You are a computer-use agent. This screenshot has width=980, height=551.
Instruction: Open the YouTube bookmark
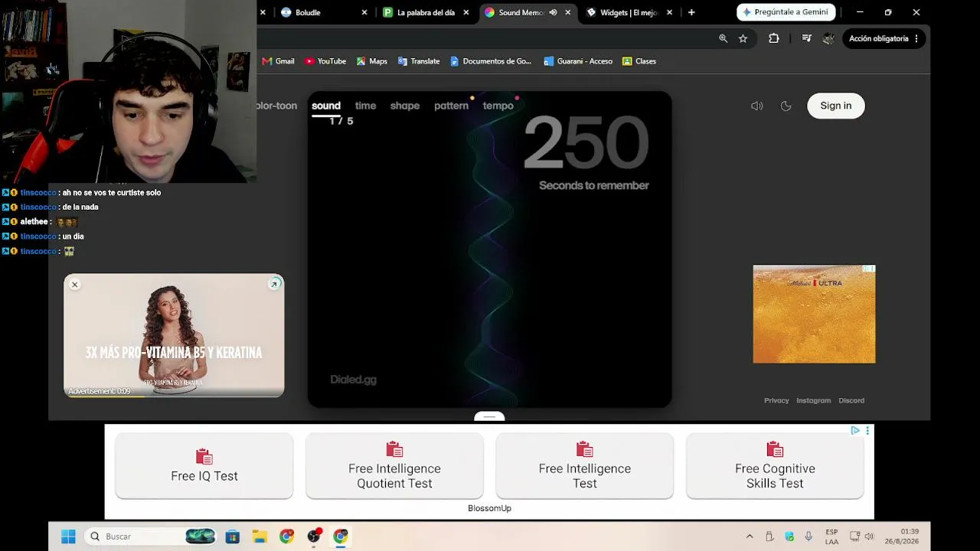tap(325, 61)
